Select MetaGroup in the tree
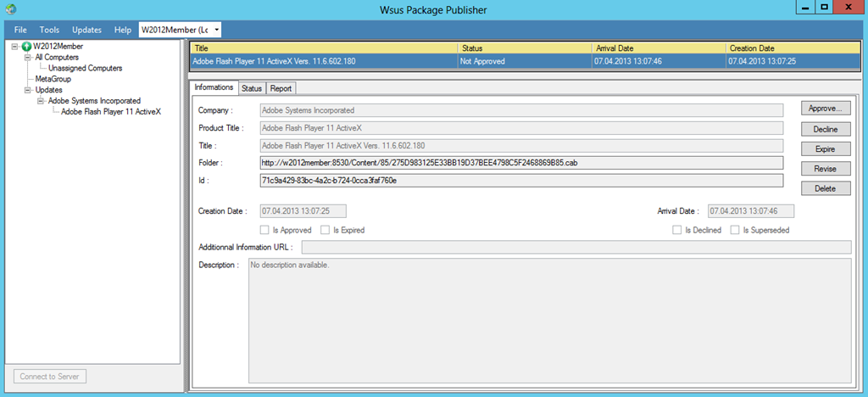This screenshot has height=397, width=868. (x=53, y=79)
